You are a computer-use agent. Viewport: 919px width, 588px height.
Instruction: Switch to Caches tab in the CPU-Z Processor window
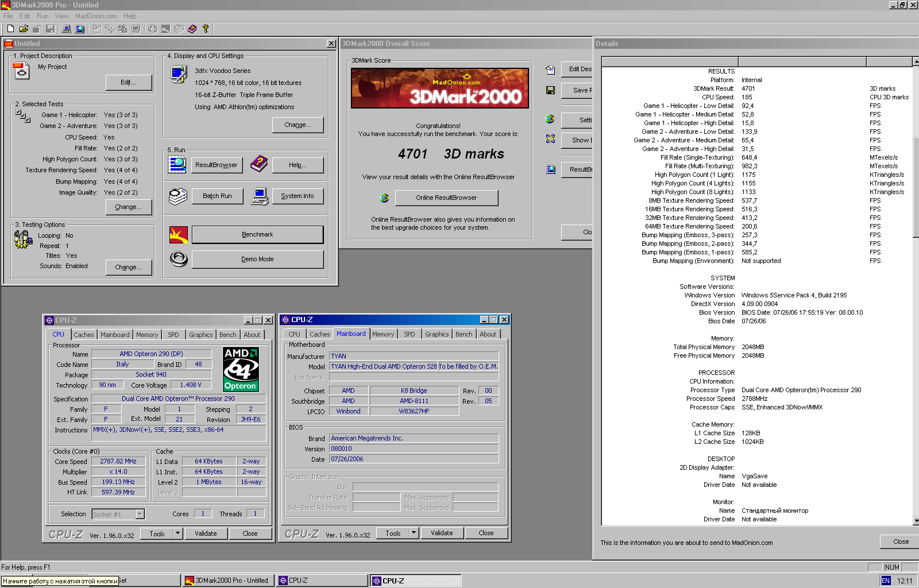pos(84,335)
